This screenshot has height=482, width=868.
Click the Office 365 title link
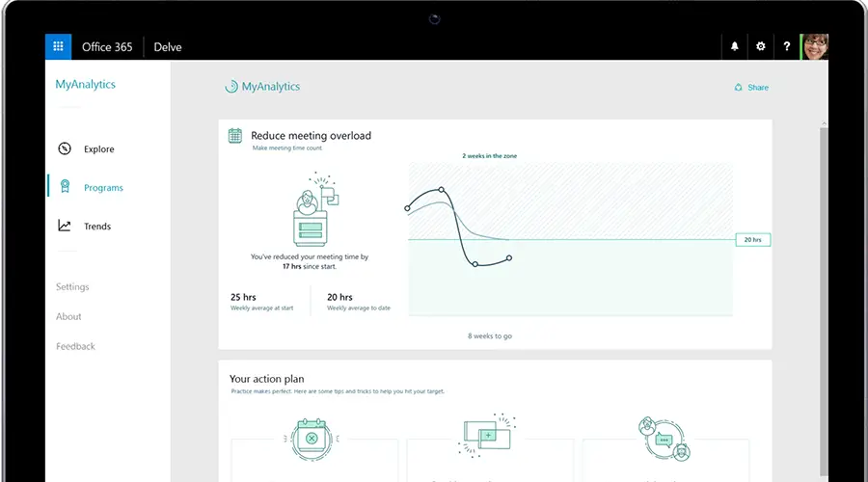tap(107, 46)
